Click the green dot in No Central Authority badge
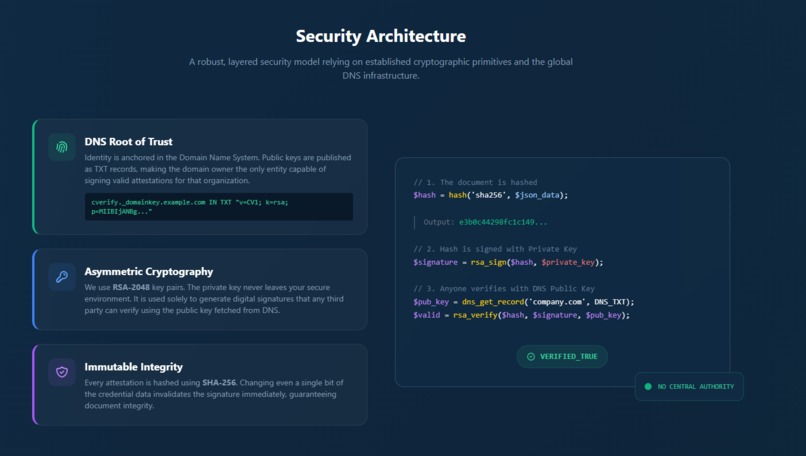This screenshot has width=806, height=456. (648, 386)
